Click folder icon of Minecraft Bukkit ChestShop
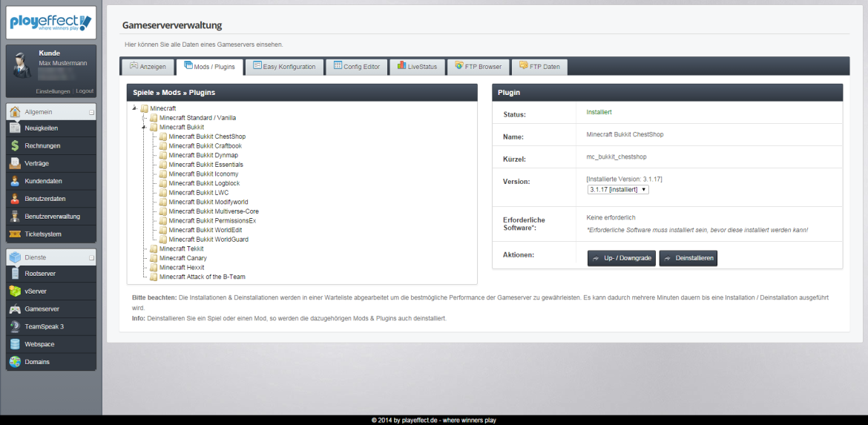 coord(162,136)
